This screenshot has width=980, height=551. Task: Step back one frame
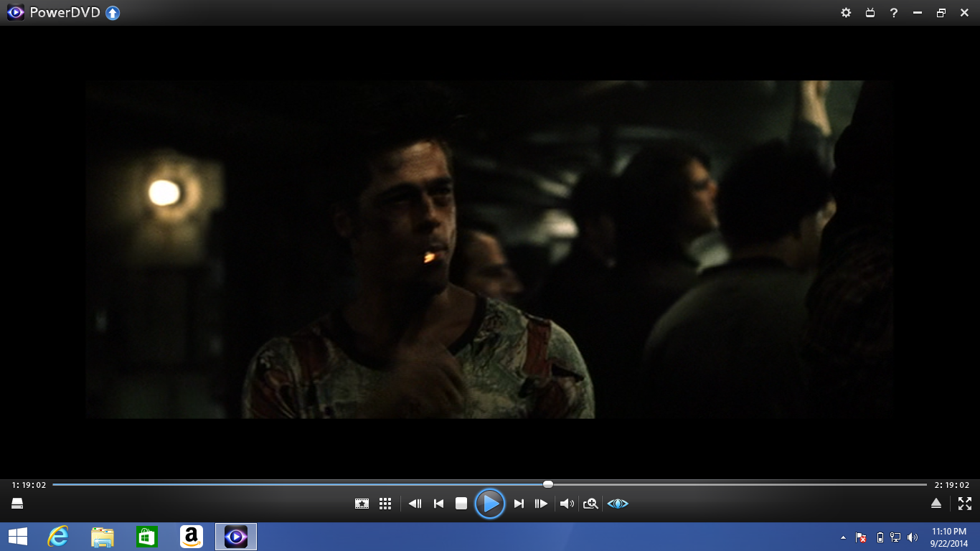415,504
